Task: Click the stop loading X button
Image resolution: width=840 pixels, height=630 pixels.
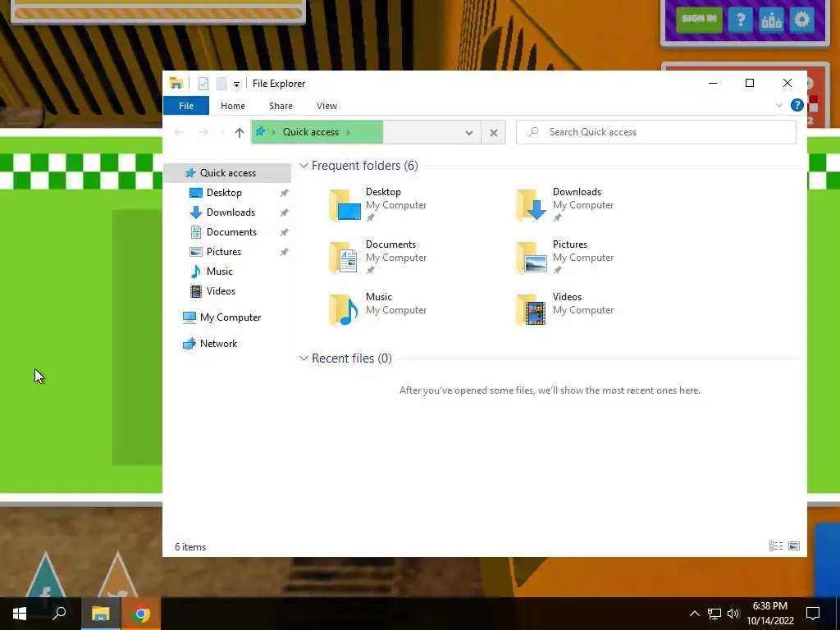Action: 493,132
